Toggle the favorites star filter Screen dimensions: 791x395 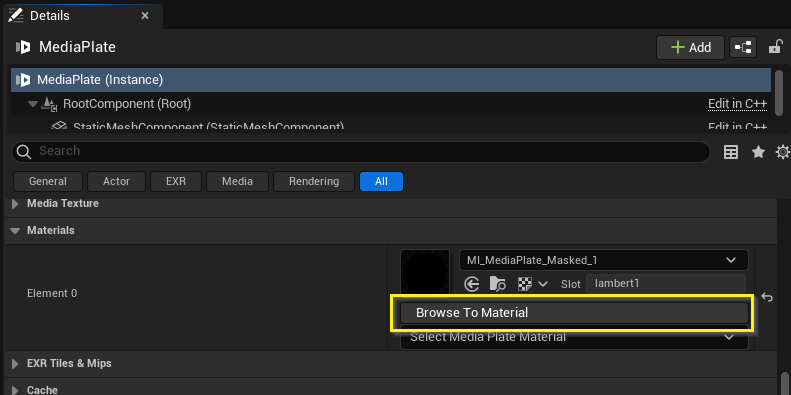[758, 152]
